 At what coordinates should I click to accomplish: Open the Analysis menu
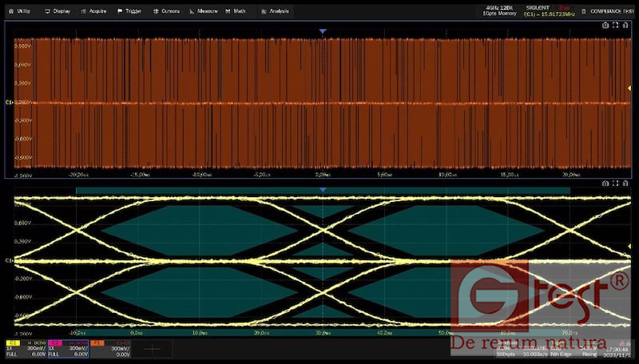(276, 11)
